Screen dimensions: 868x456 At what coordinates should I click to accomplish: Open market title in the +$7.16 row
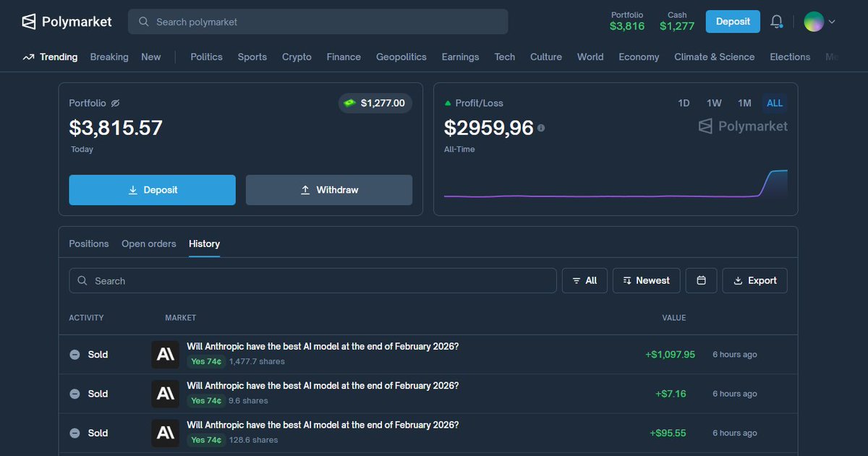[x=323, y=385]
